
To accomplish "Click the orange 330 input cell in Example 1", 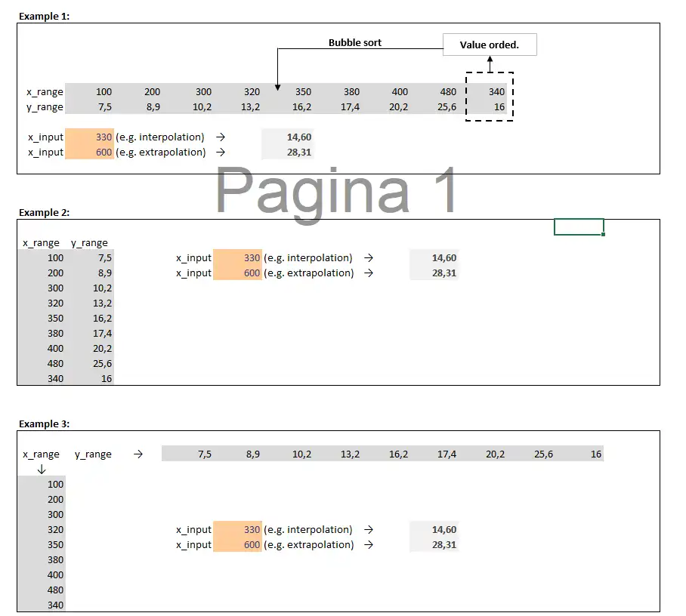I will point(90,137).
